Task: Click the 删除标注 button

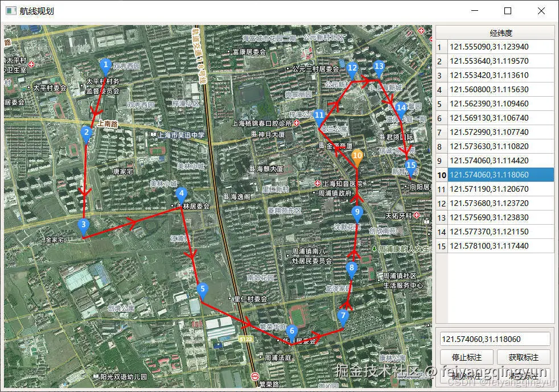Action: (x=466, y=376)
